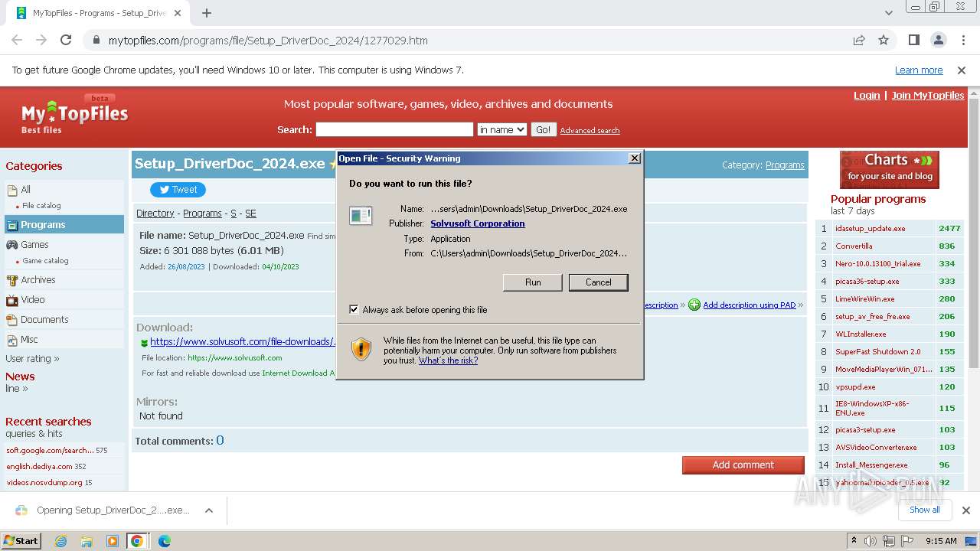Click Run in the Security Warning dialog
The height and width of the screenshot is (551, 980).
pos(533,282)
